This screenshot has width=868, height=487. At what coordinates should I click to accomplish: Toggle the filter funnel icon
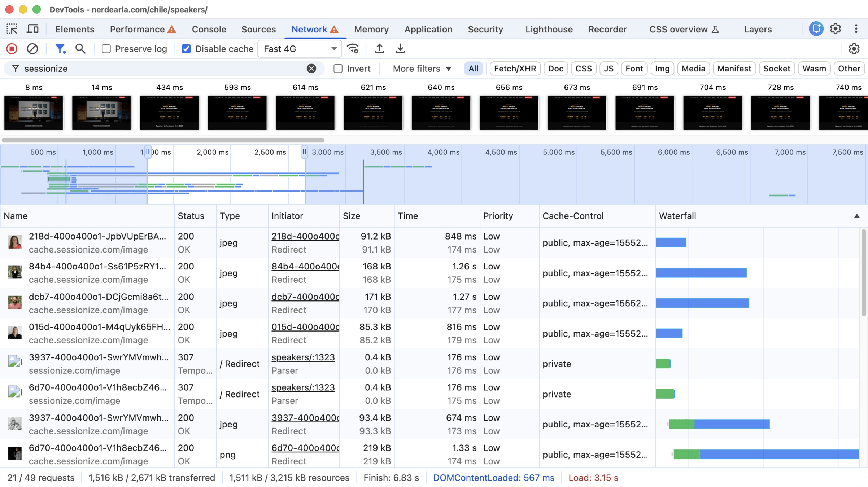[60, 49]
